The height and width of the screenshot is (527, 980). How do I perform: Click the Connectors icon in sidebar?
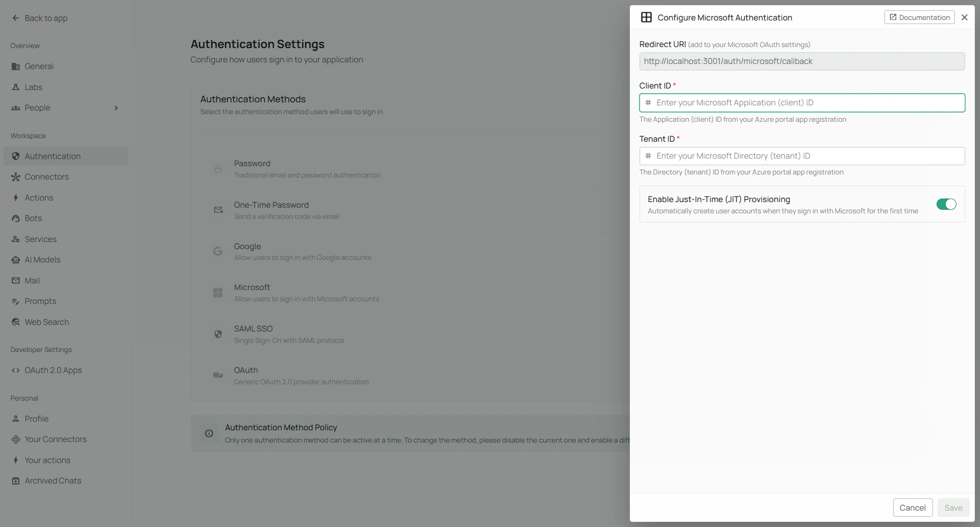tap(15, 177)
